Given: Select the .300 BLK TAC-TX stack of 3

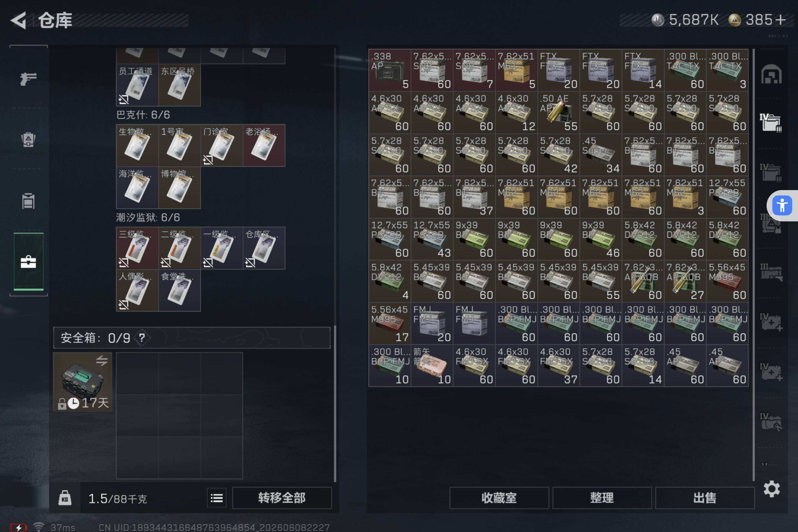Looking at the screenshot, I should pyautogui.click(x=727, y=70).
